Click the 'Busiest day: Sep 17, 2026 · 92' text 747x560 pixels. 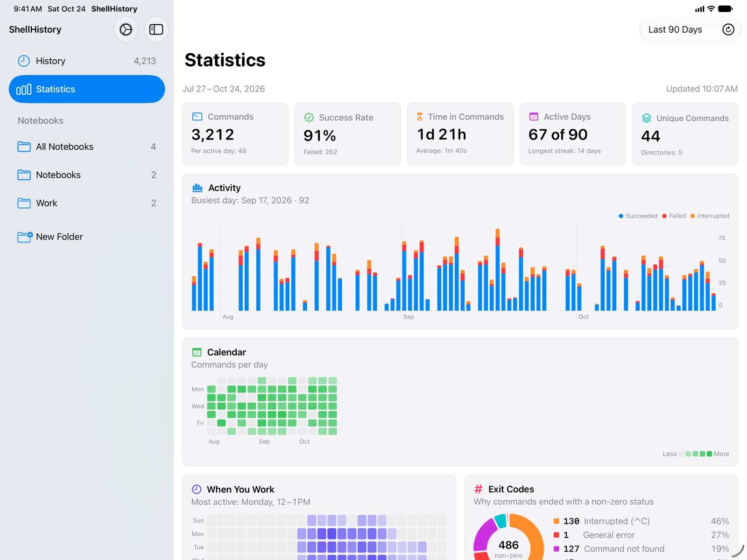(x=250, y=201)
